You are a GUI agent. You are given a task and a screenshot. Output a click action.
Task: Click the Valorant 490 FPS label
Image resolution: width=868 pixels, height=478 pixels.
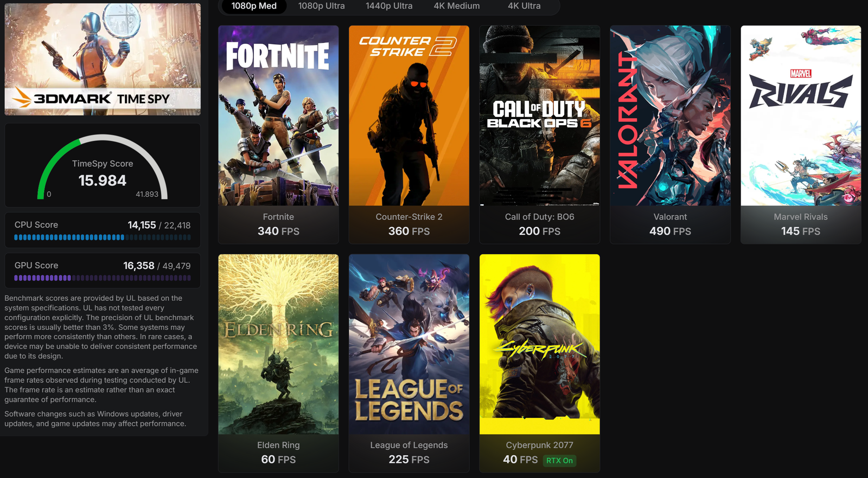(670, 231)
